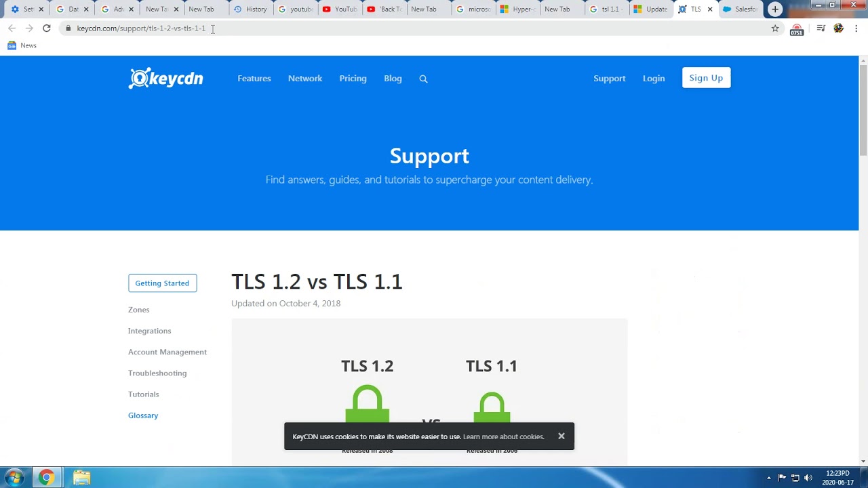Click the KeyCDN logo
Screen dimensions: 868x488
[165, 78]
